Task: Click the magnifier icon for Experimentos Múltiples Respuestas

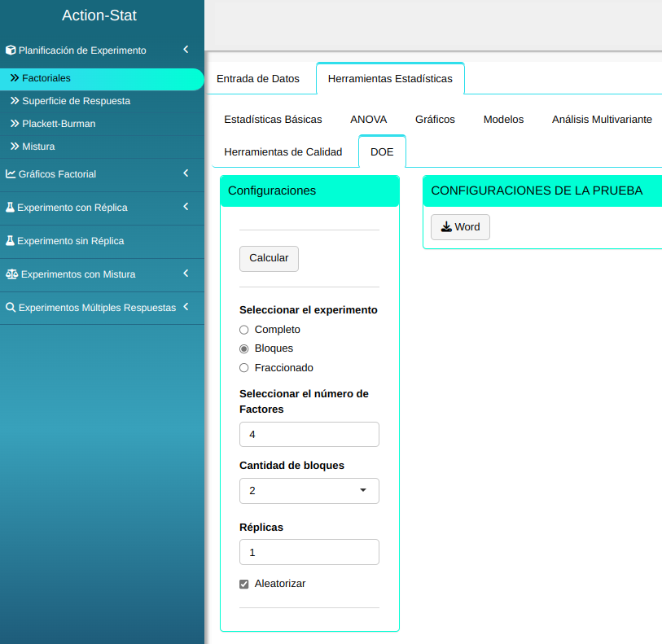Action: pos(11,308)
